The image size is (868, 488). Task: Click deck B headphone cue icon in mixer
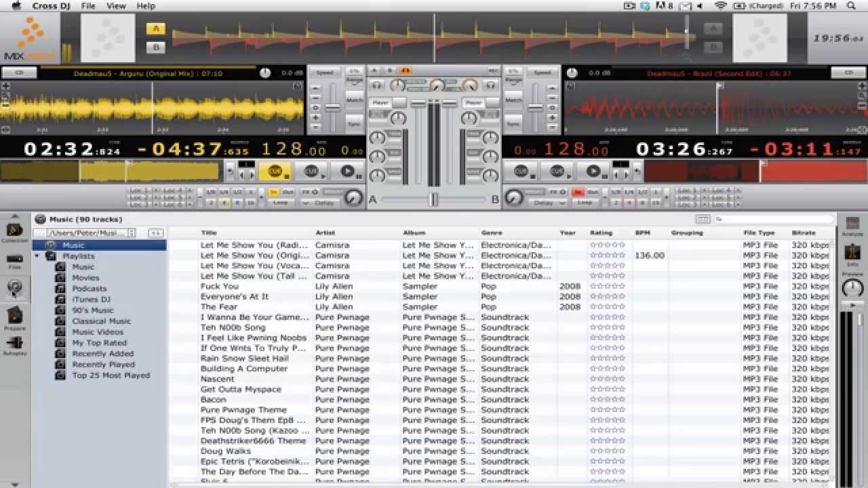[x=490, y=85]
